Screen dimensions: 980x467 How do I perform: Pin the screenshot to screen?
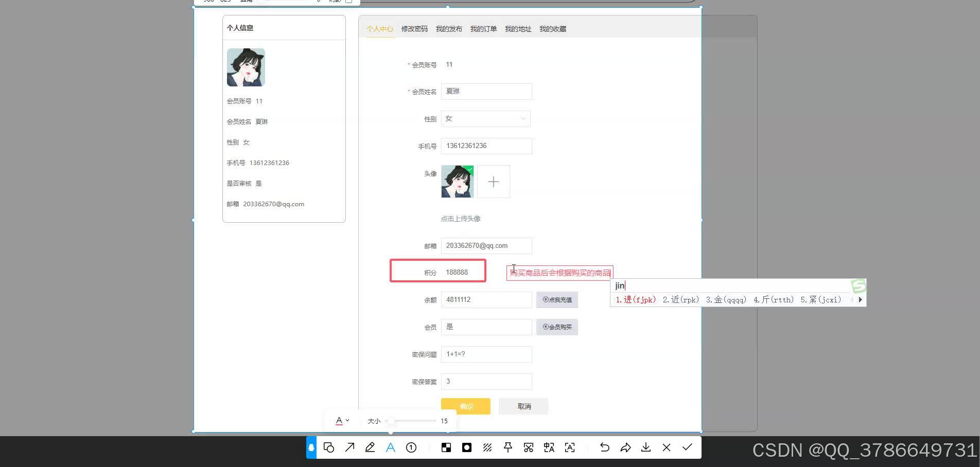click(x=507, y=447)
